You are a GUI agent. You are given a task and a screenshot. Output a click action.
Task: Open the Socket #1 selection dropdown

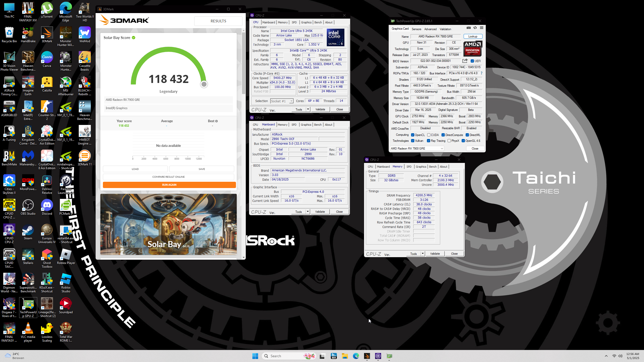(x=282, y=101)
